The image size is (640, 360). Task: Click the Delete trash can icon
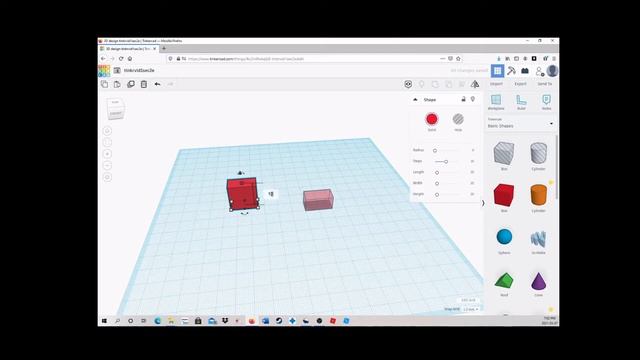coord(144,84)
